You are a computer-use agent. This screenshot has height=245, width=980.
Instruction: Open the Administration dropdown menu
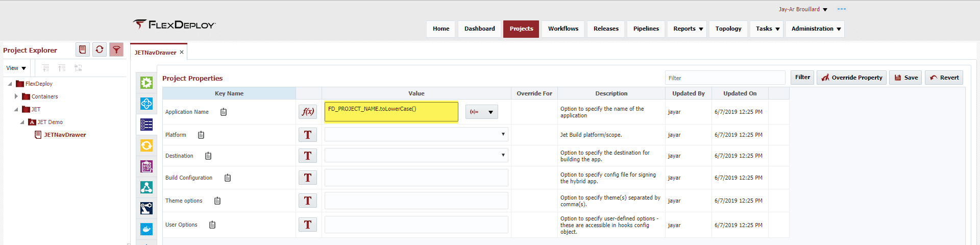click(816, 29)
